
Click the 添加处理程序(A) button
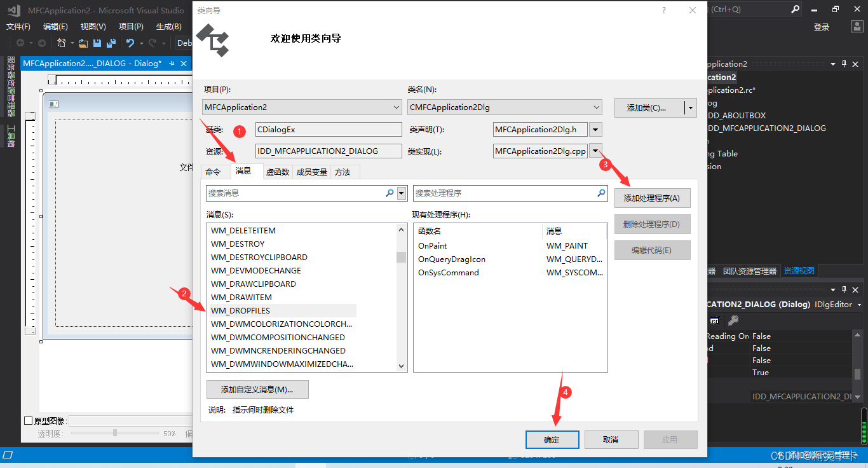[x=652, y=198]
